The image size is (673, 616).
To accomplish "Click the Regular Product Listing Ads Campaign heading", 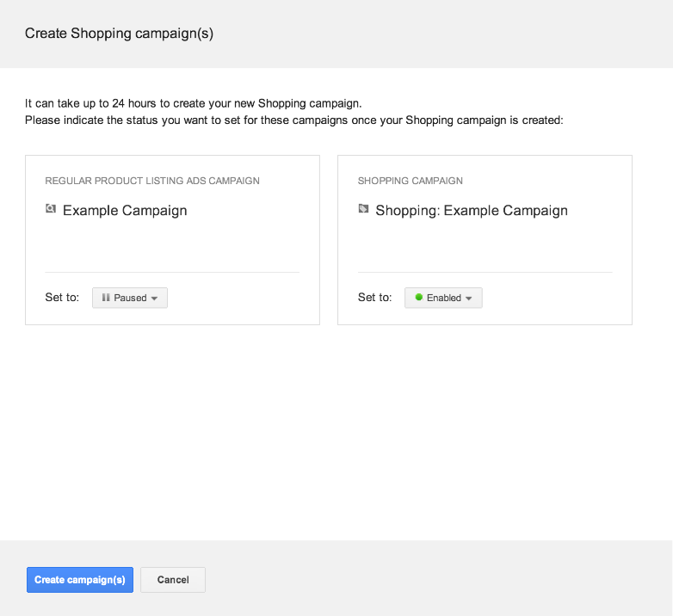I will [152, 181].
